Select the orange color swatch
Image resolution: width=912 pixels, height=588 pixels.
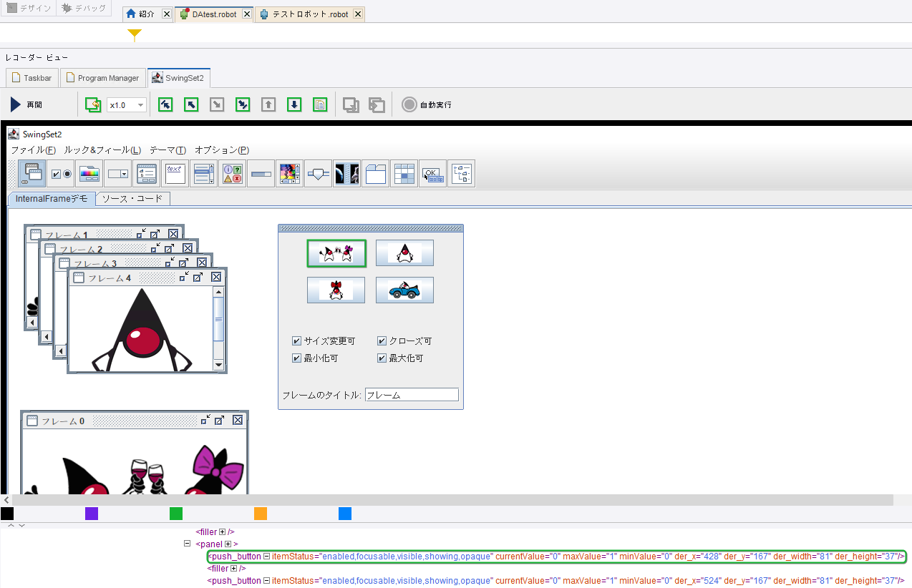pos(261,514)
